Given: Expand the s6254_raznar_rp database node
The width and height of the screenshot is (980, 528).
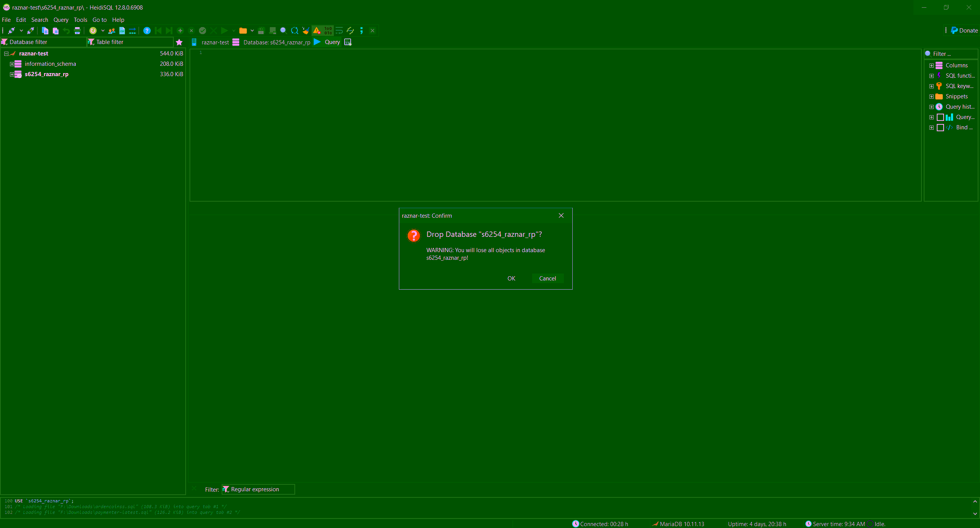Looking at the screenshot, I should pyautogui.click(x=12, y=74).
